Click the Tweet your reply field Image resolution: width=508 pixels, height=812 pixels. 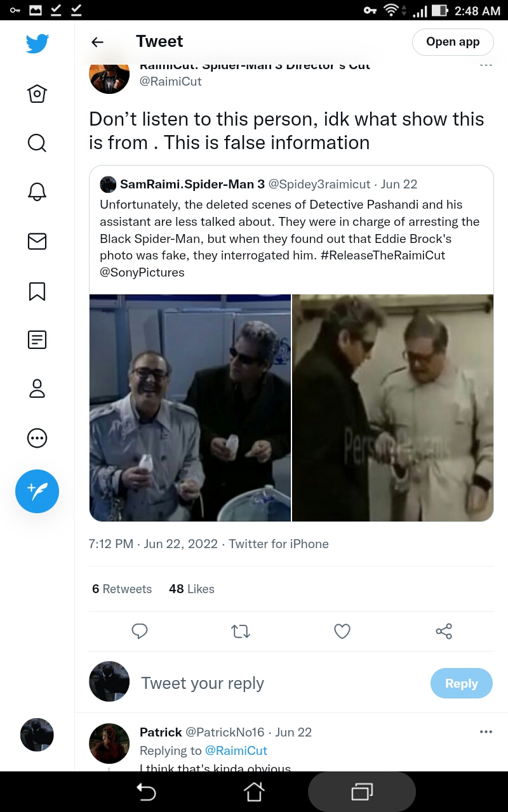(x=279, y=683)
